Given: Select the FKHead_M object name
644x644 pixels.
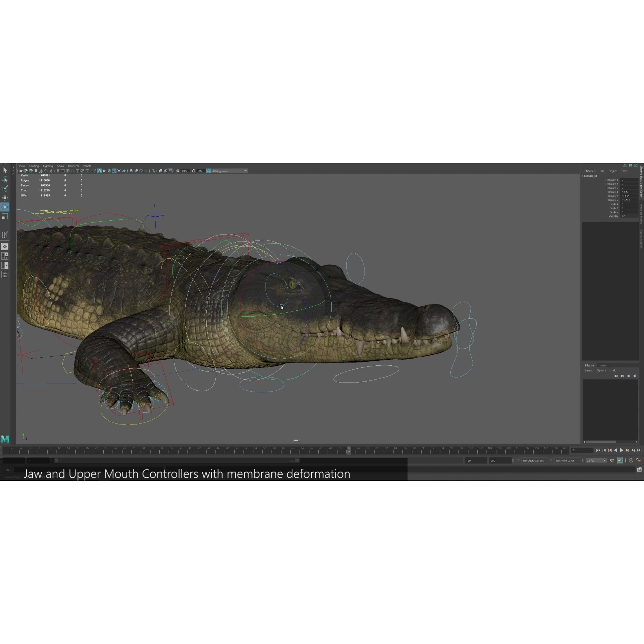Looking at the screenshot, I should click(x=589, y=176).
